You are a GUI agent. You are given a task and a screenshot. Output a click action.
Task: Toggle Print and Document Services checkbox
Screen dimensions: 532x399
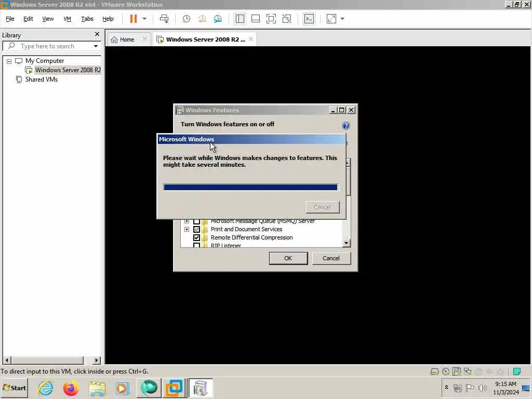point(196,229)
